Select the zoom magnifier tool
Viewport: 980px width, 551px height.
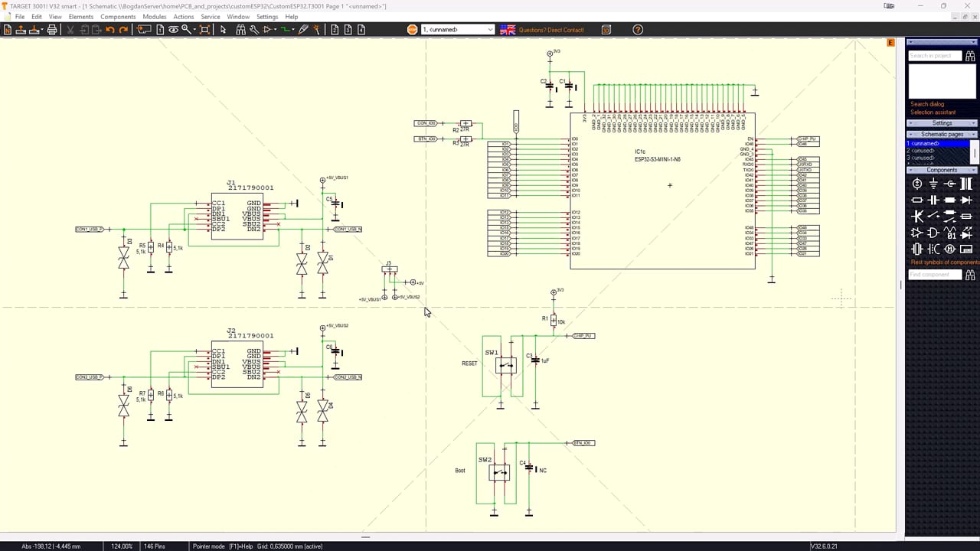[x=185, y=30]
